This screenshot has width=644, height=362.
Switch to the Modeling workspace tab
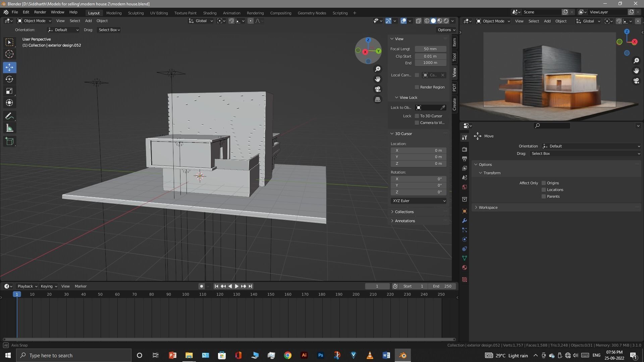114,13
